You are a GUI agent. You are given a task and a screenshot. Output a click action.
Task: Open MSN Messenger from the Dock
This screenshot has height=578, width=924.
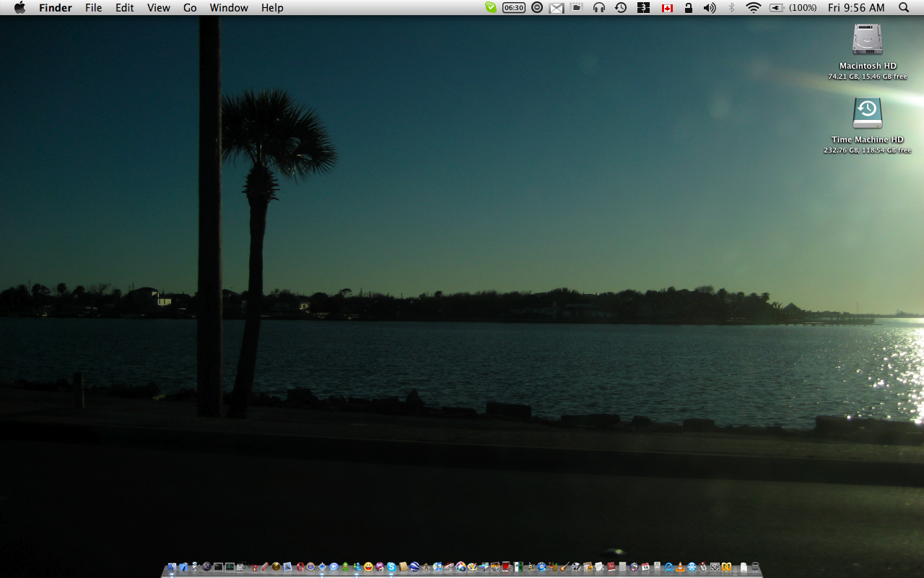(x=357, y=567)
